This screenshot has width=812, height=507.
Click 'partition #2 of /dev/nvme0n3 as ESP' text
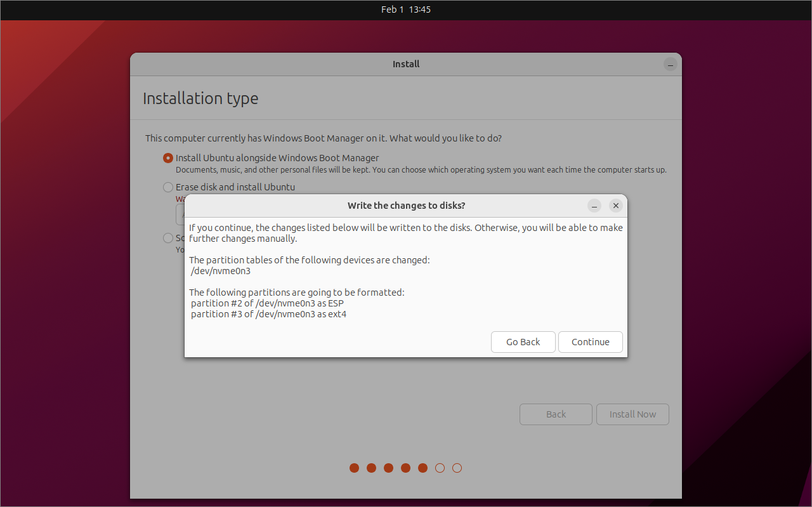click(267, 303)
